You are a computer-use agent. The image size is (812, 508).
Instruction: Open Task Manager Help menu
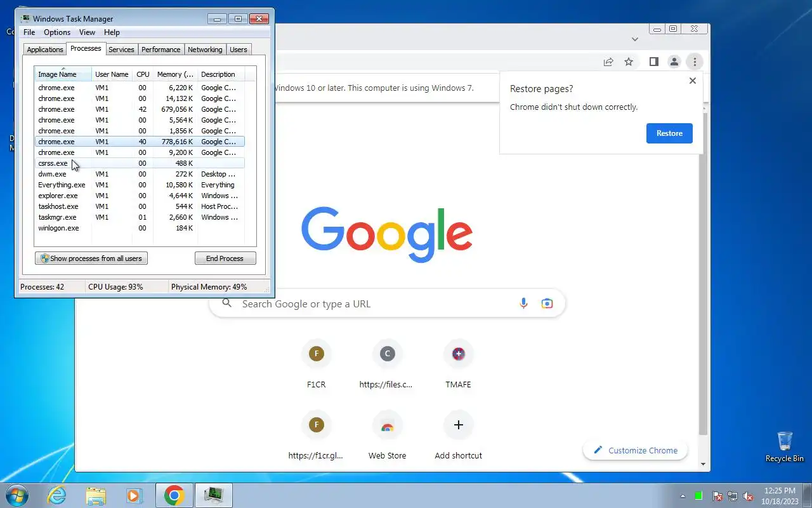pos(112,32)
